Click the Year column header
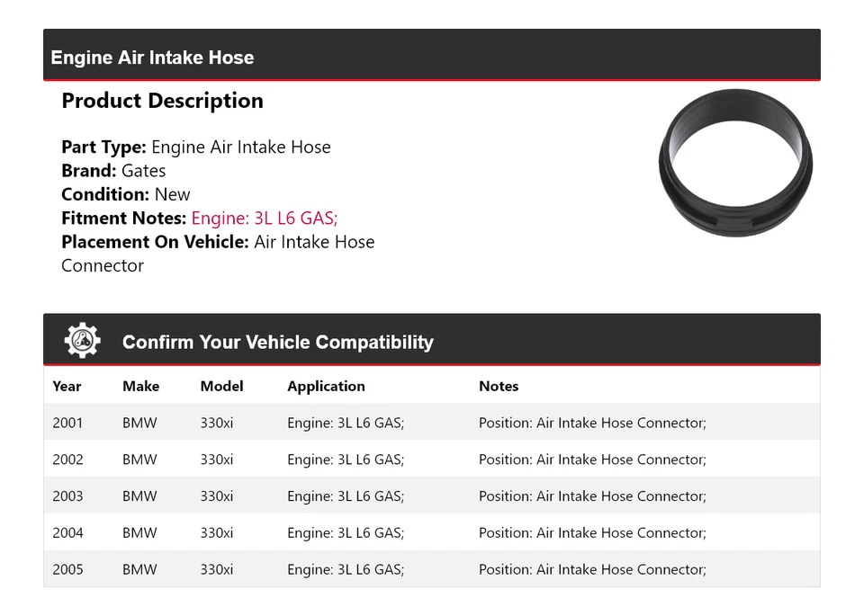The height and width of the screenshot is (616, 864). 67,386
